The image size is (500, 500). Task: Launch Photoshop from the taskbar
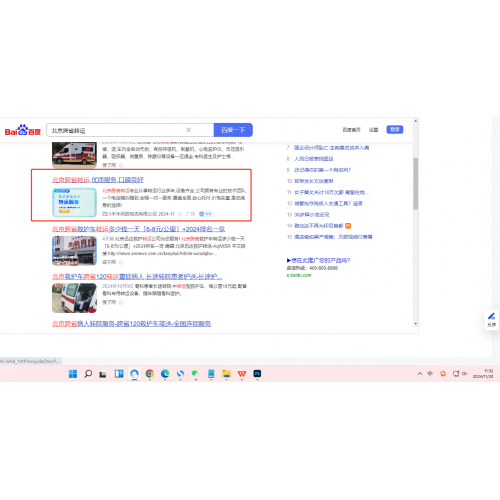point(257,374)
